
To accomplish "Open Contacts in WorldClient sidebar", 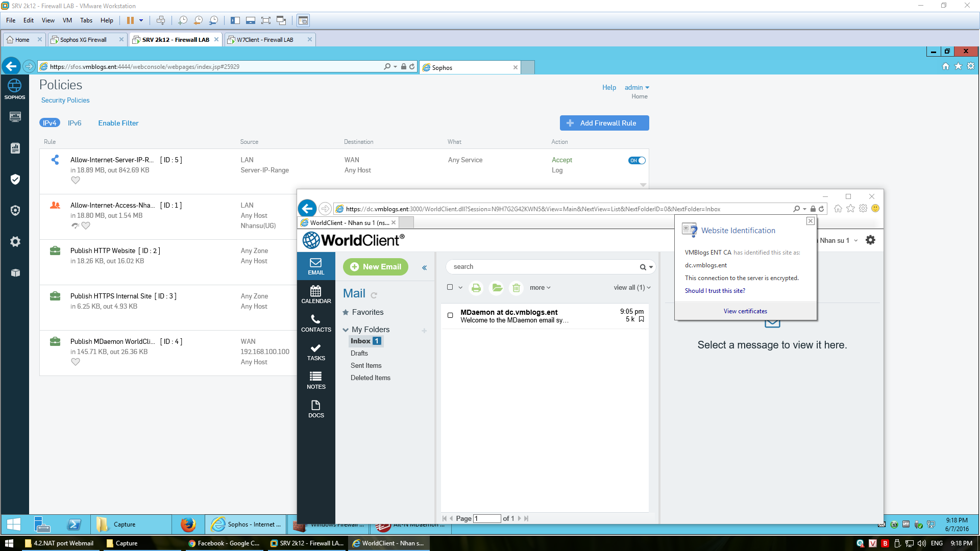I will click(316, 323).
